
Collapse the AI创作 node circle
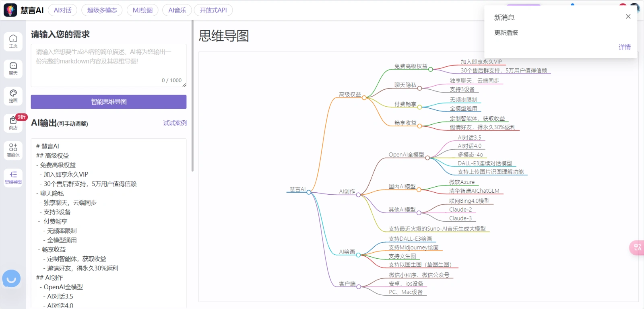(358, 195)
